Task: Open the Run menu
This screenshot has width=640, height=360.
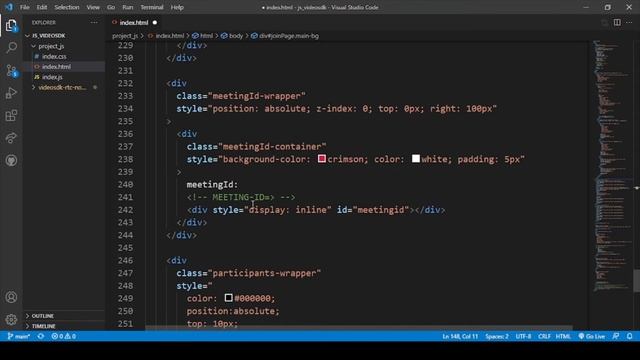Action: coord(128,7)
